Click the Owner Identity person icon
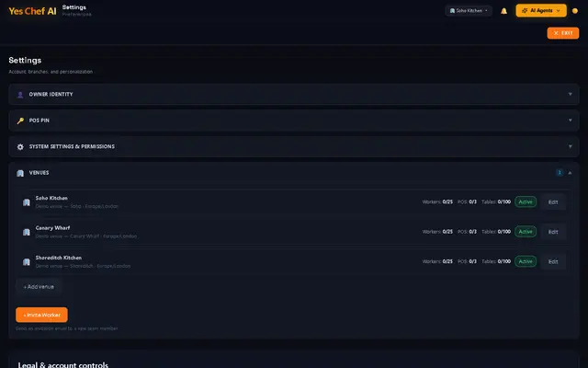This screenshot has width=588, height=368. (20, 95)
